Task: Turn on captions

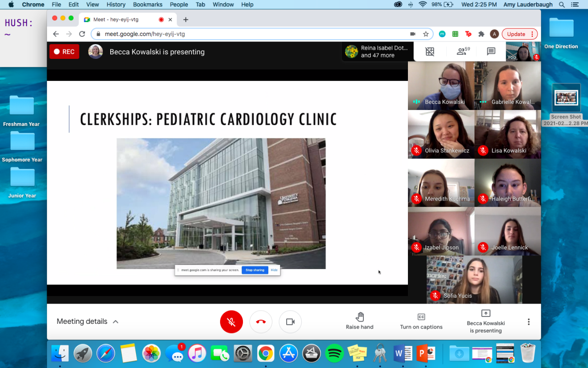Action: (421, 321)
